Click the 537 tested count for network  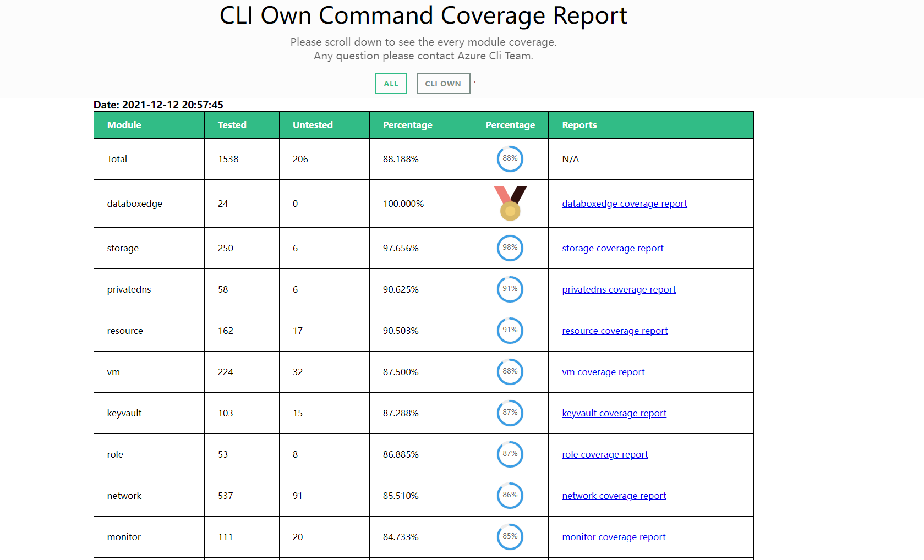pos(226,496)
